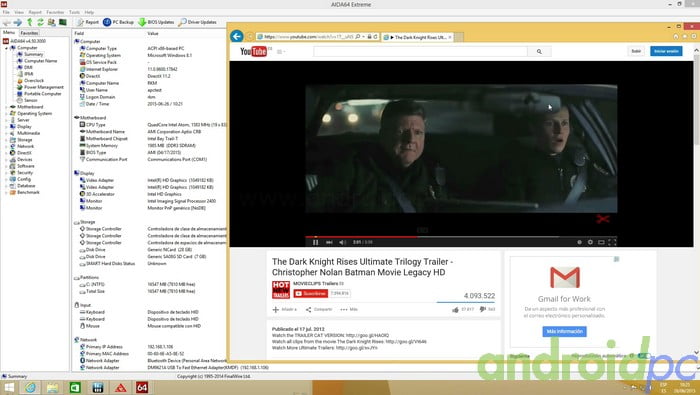The image size is (700, 395).
Task: Click the thumbs-up like icon
Action: point(455,310)
